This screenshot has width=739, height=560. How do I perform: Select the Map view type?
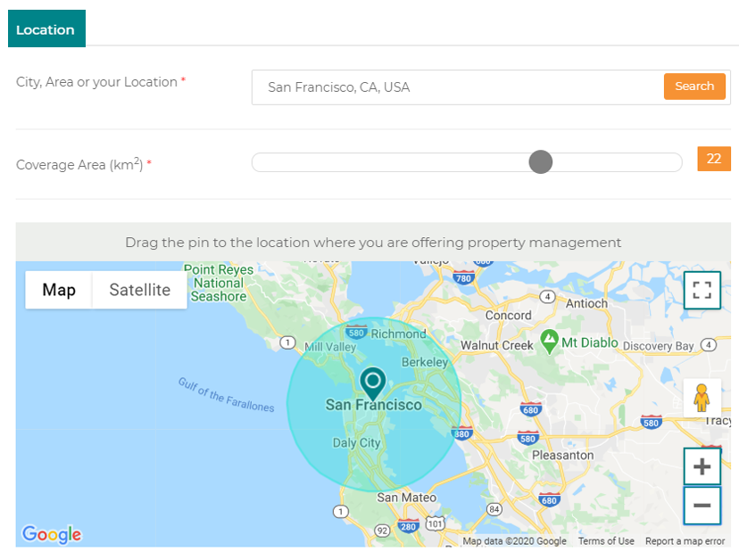59,290
